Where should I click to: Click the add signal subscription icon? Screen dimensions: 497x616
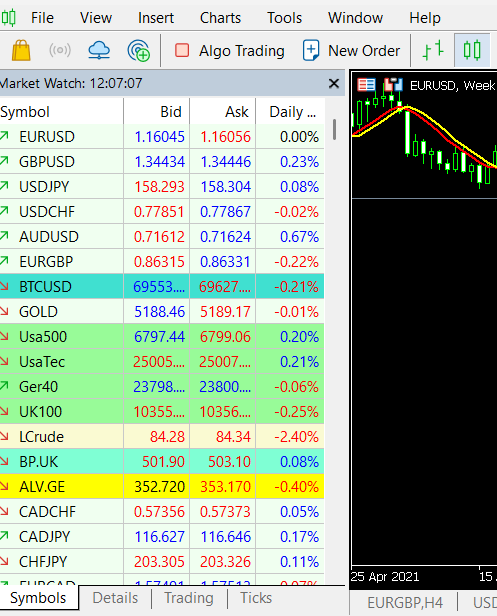(x=139, y=51)
